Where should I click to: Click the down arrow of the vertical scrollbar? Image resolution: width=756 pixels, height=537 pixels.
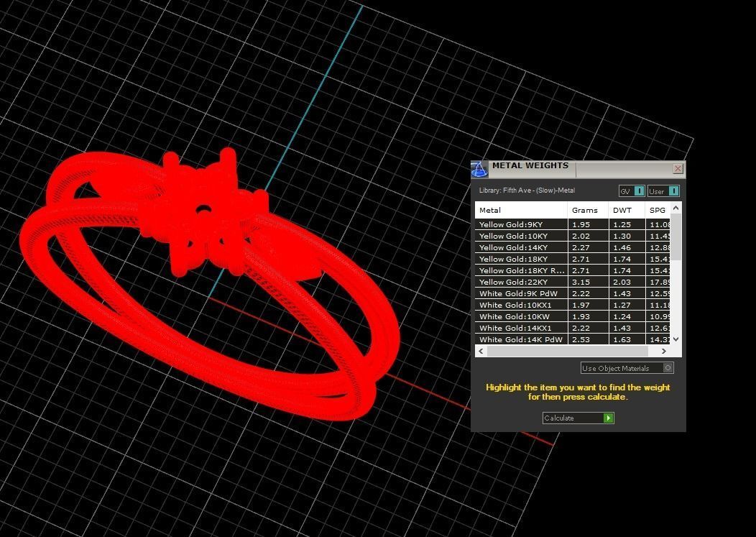tap(676, 339)
